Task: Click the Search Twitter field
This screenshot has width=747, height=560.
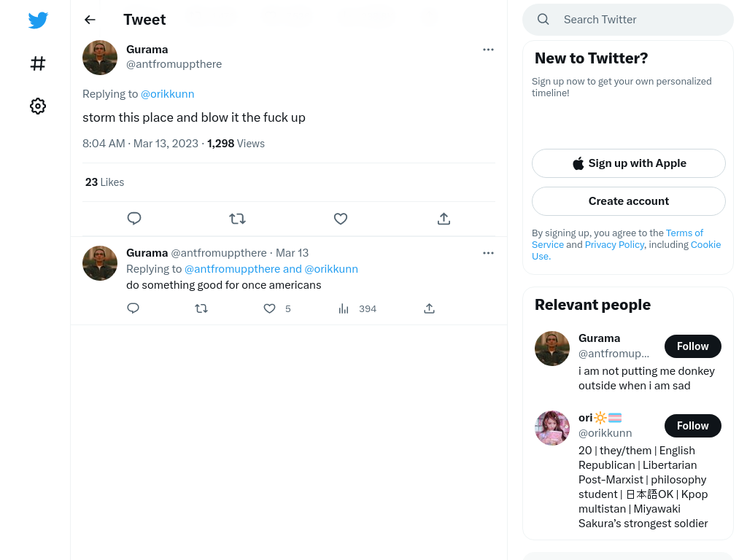Action: click(x=628, y=20)
